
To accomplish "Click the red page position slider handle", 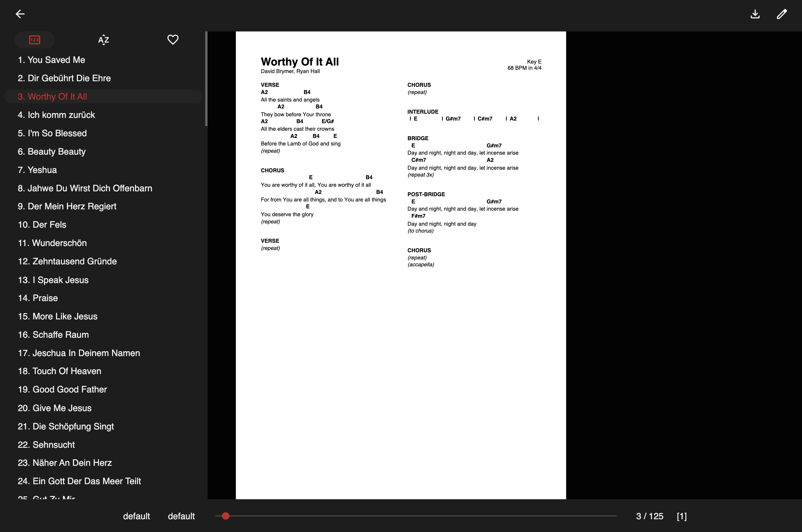I will [225, 516].
